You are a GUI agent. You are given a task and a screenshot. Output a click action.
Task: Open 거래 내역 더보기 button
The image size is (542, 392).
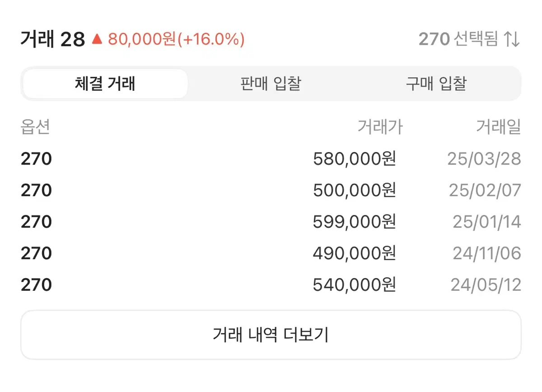[x=271, y=335]
